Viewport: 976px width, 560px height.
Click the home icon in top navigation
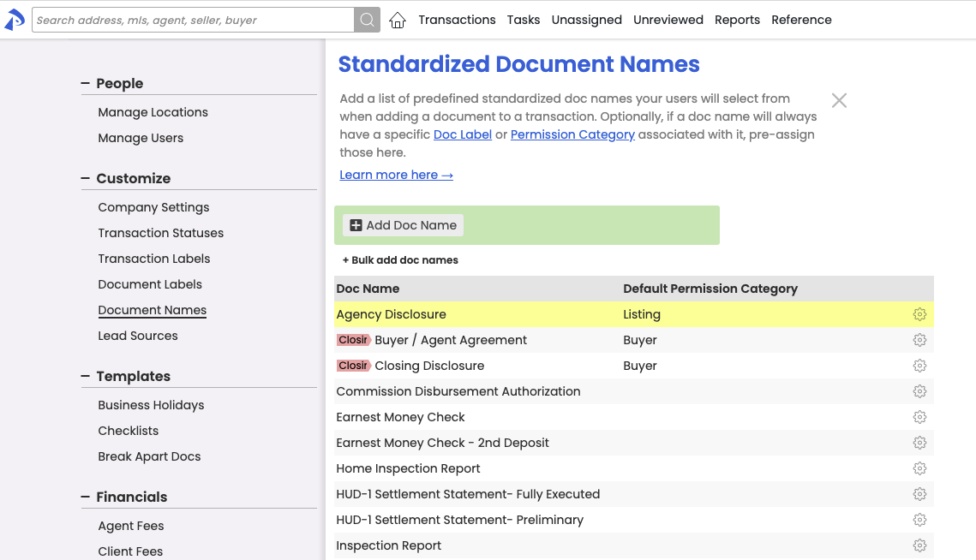pyautogui.click(x=397, y=21)
